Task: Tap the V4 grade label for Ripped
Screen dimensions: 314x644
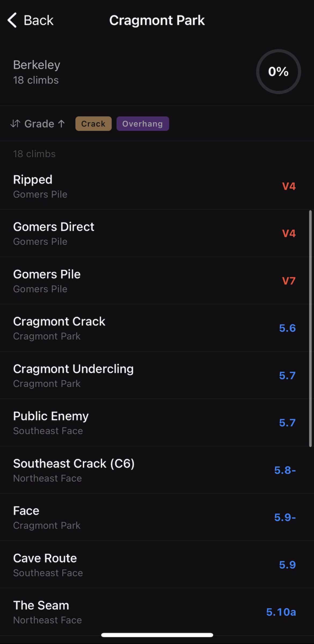Action: pos(289,186)
